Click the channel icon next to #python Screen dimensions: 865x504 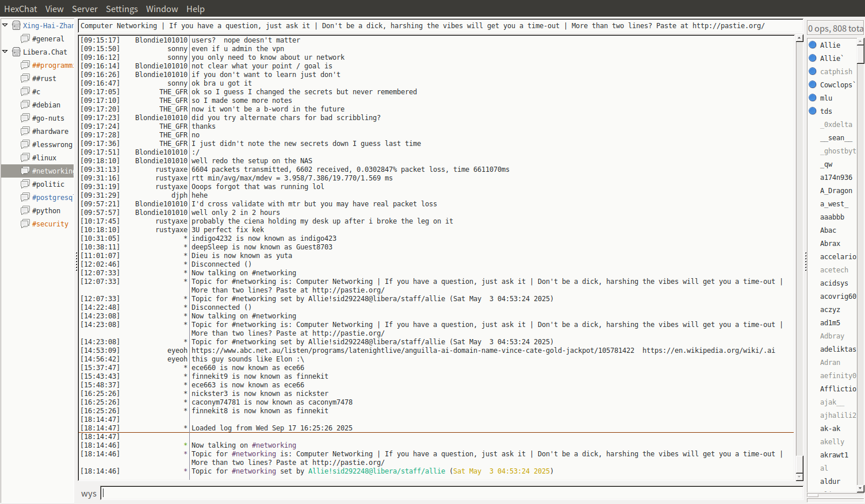[25, 210]
